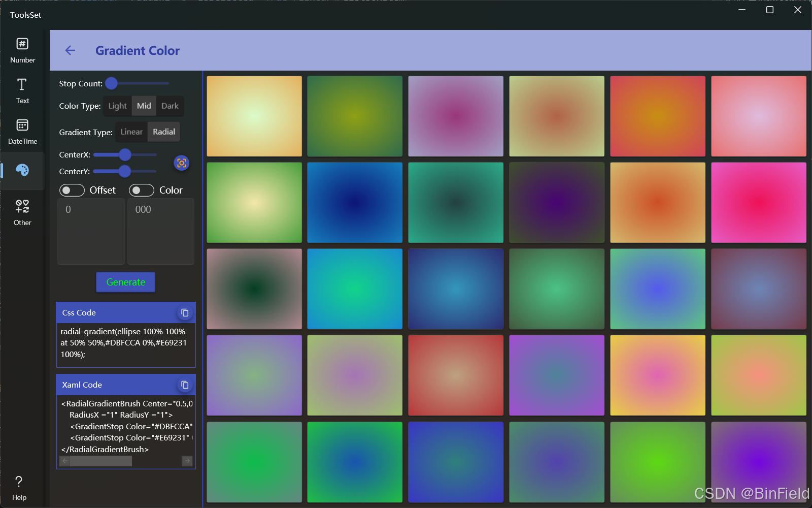Maximize the ToolsSet window
Viewport: 812px width, 508px height.
[770, 10]
